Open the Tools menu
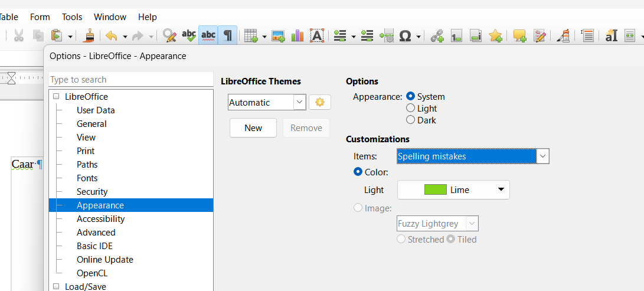This screenshot has width=644, height=291. (72, 17)
